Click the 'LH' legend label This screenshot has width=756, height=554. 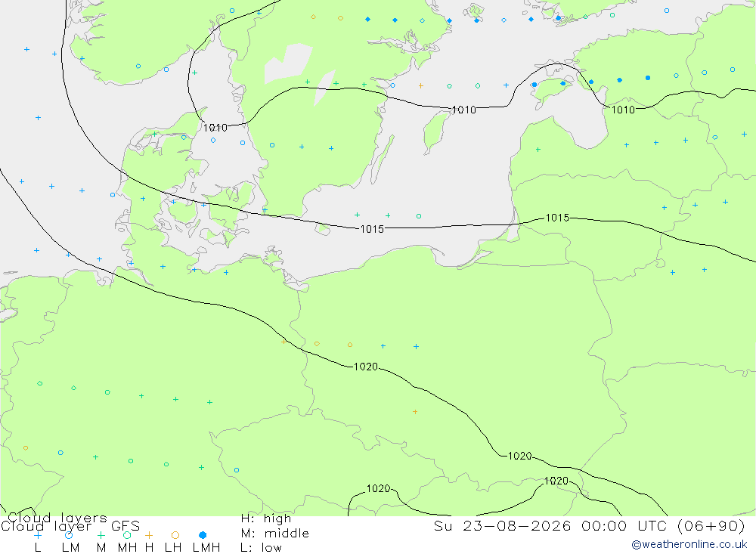(173, 548)
